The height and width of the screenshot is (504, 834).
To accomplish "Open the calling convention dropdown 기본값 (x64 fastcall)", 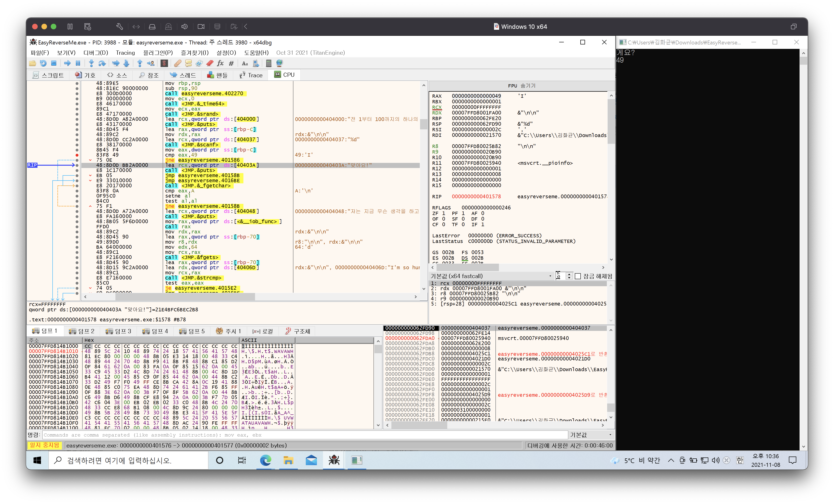I will point(491,276).
